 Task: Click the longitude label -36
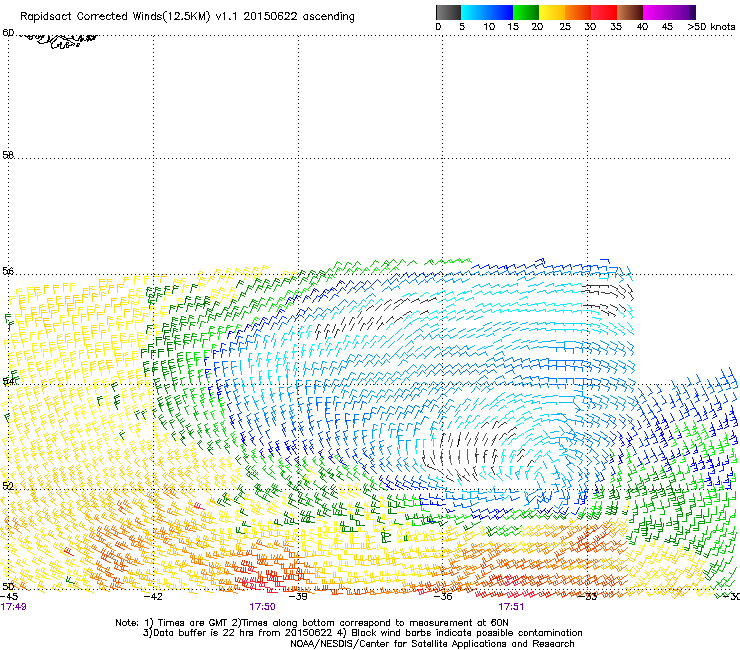click(443, 597)
